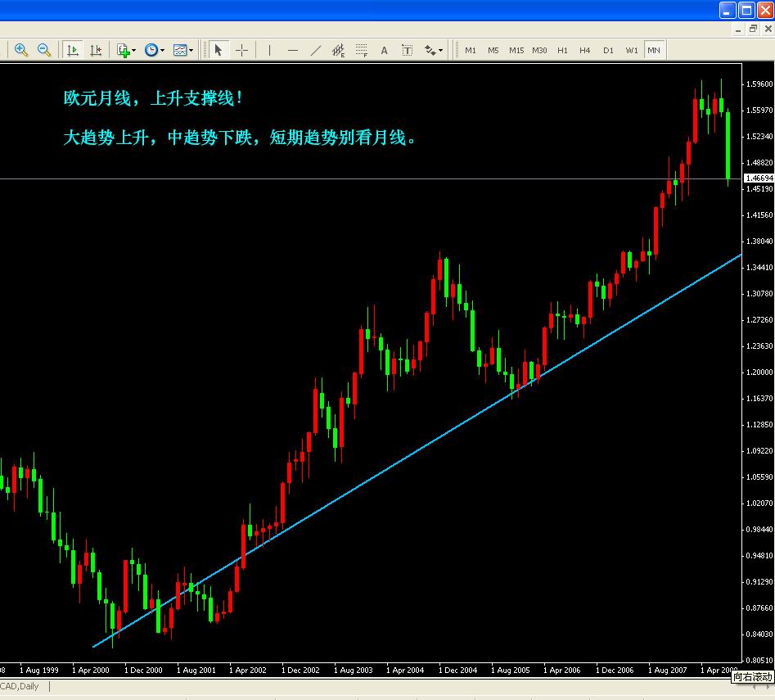The height and width of the screenshot is (700, 775).
Task: Switch to the W1 weekly timeframe
Action: (632, 50)
